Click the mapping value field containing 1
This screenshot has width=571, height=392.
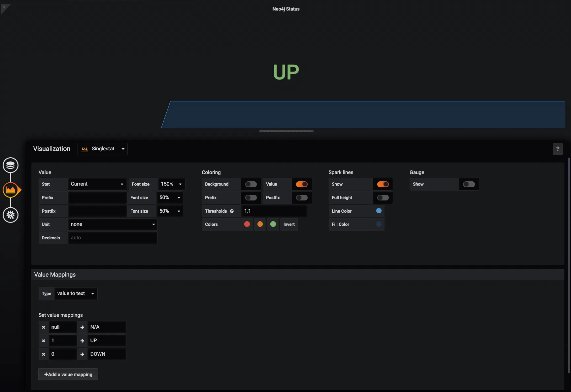pos(63,341)
